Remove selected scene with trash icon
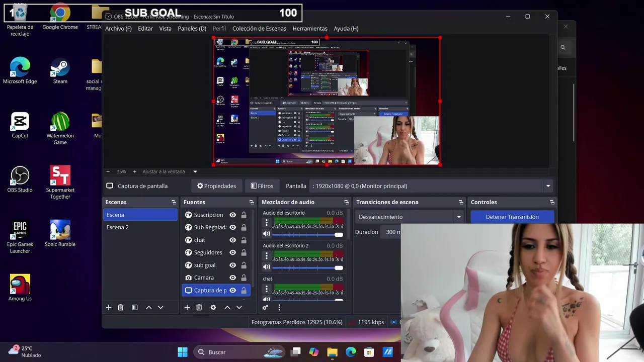 point(121,307)
